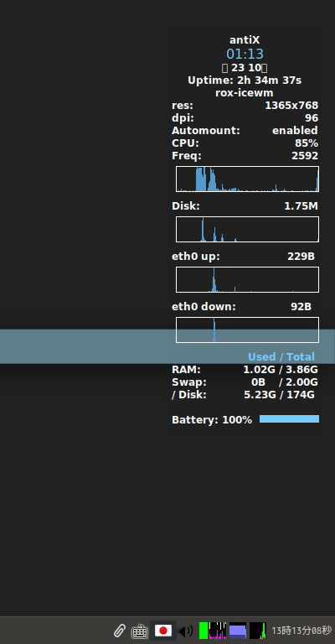The width and height of the screenshot is (335, 644).
Task: Click the eth0 down traffic graph
Action: coord(247,330)
